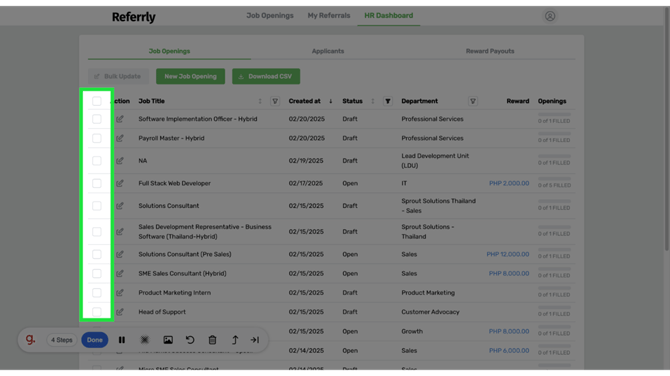Click the blur tool icon in toolbar

click(x=145, y=340)
